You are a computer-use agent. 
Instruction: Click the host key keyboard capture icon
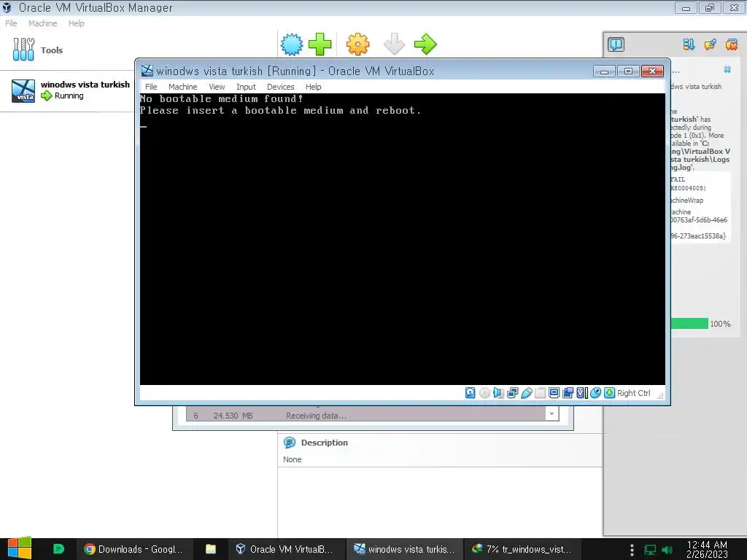point(609,393)
